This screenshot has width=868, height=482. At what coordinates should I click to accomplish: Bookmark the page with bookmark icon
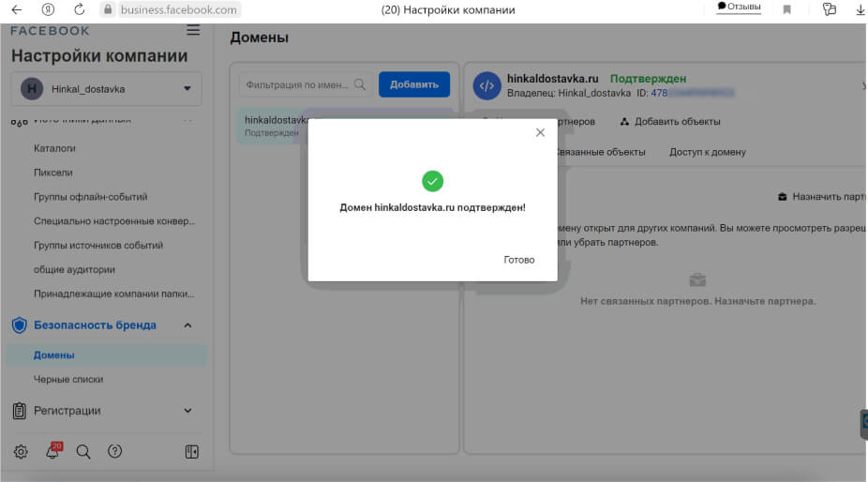[x=786, y=9]
